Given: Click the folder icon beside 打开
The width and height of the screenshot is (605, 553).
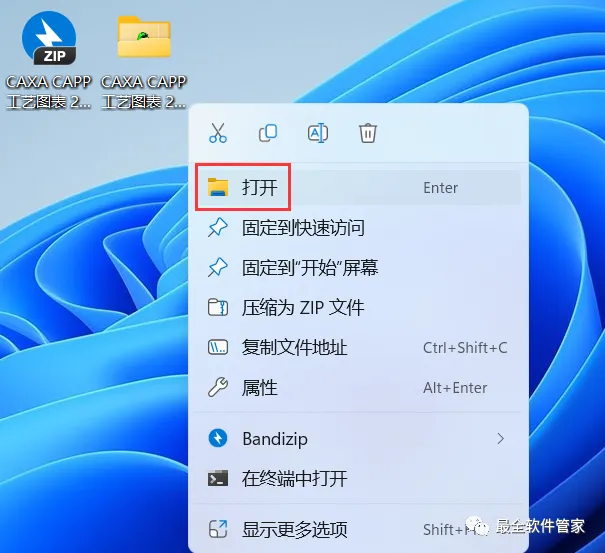Looking at the screenshot, I should pyautogui.click(x=218, y=187).
